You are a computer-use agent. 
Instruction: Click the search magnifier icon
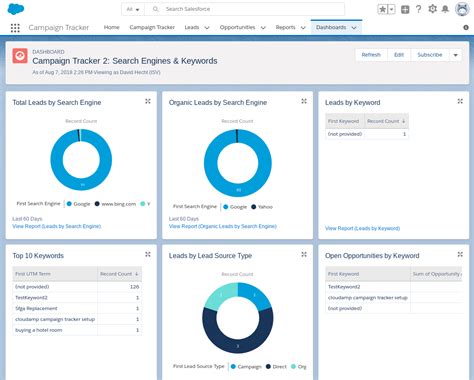[155, 9]
